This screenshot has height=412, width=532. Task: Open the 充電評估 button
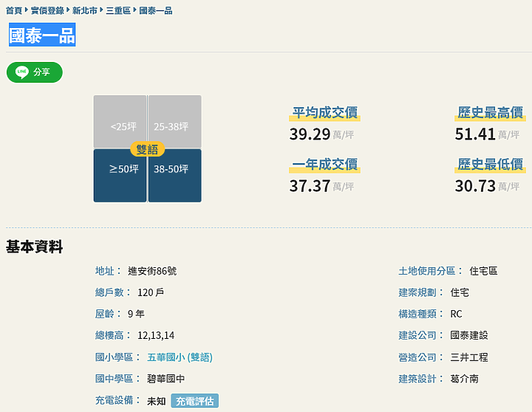(195, 401)
